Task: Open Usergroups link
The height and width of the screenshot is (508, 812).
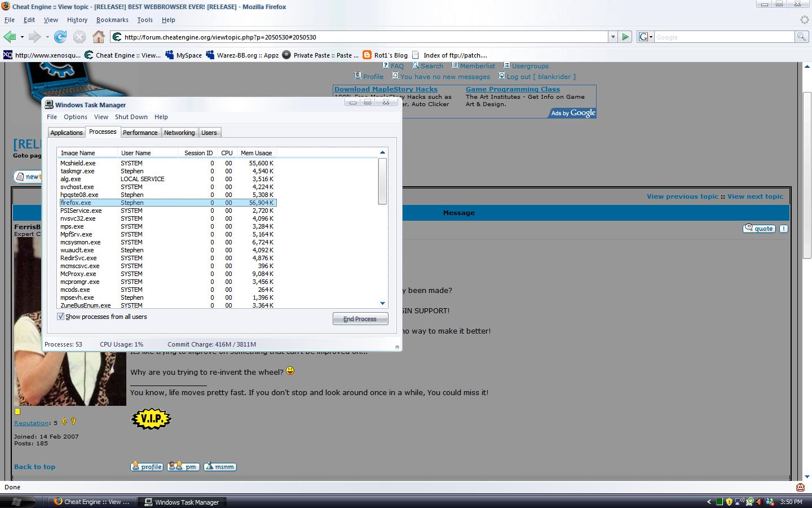Action: [530, 66]
